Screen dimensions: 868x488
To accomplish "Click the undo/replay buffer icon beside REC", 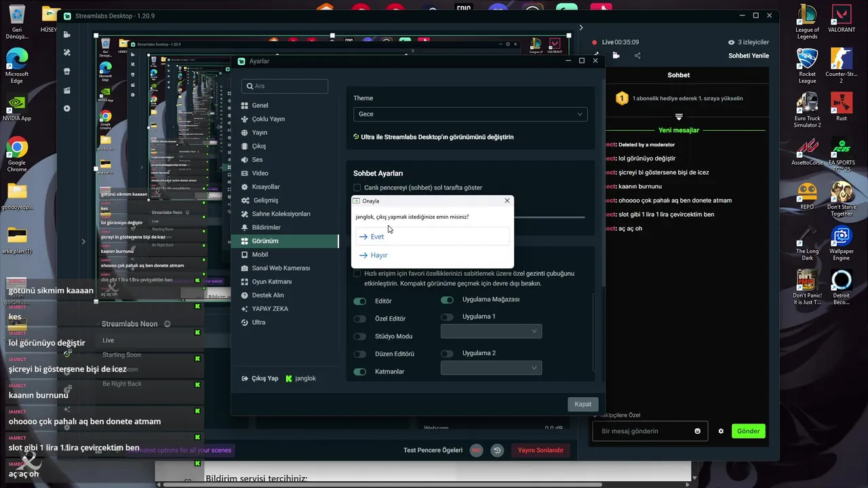I will tap(497, 450).
